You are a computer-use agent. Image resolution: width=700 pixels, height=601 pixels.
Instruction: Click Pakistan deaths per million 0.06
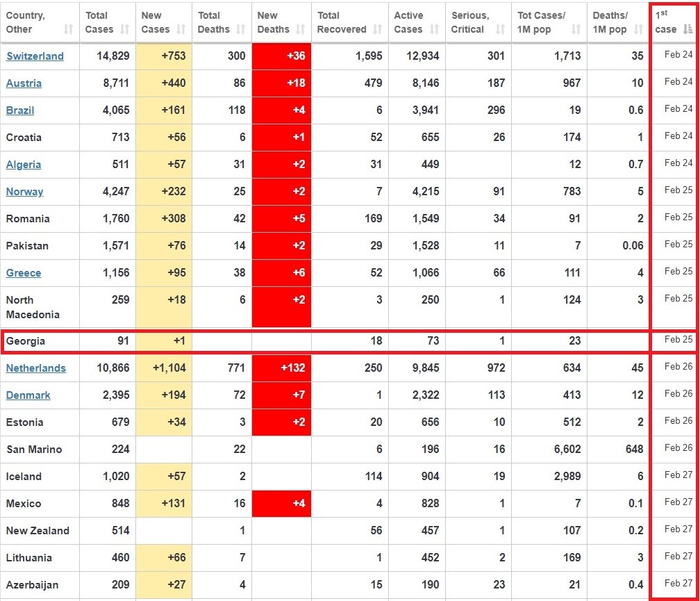[x=633, y=246]
